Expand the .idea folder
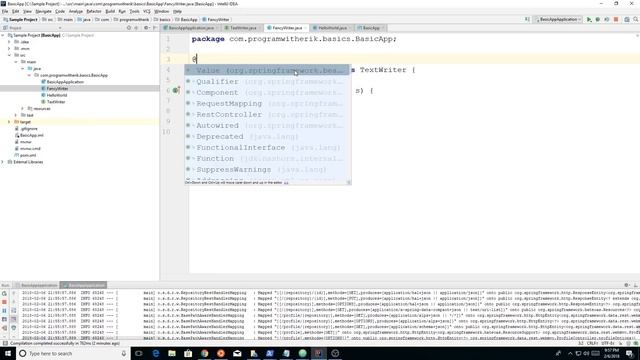 (x=9, y=42)
